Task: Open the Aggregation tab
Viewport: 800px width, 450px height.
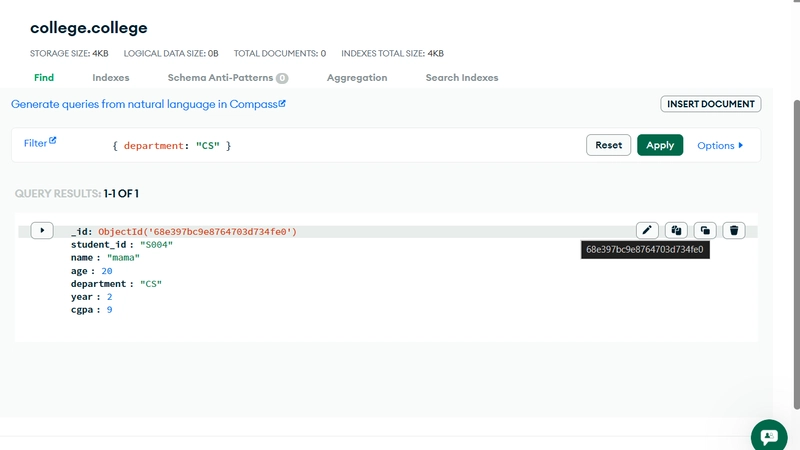Action: pos(356,77)
